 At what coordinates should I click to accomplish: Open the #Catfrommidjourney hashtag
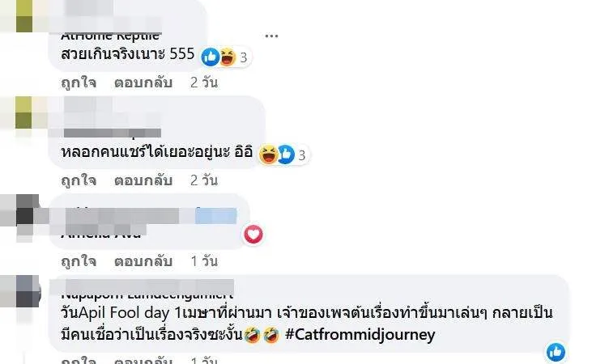(x=360, y=335)
